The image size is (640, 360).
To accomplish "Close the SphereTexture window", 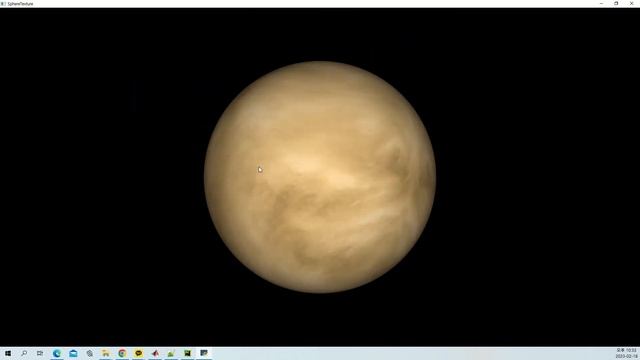I will (631, 3).
